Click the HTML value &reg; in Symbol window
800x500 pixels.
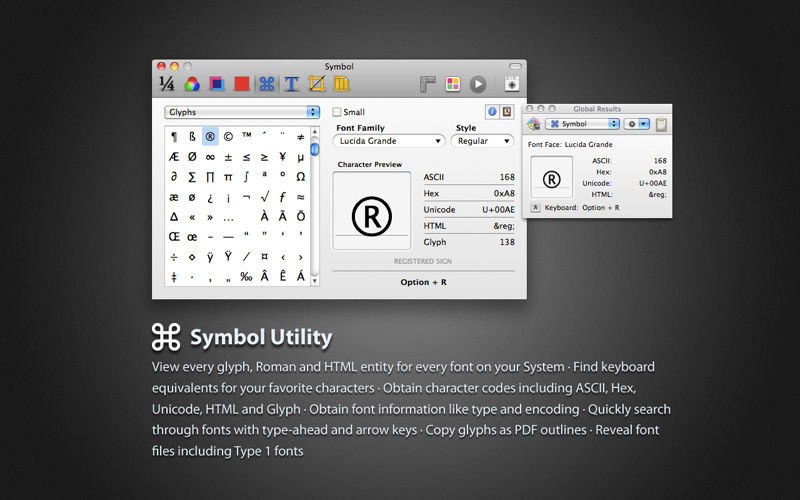(504, 226)
